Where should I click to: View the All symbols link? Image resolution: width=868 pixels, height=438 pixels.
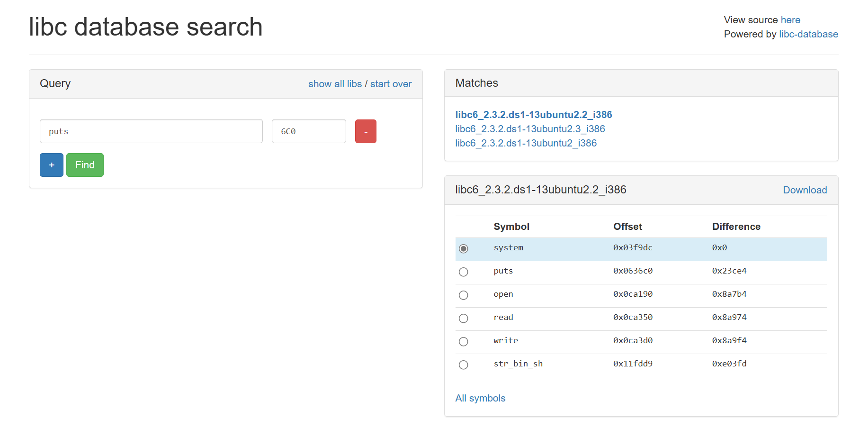480,398
